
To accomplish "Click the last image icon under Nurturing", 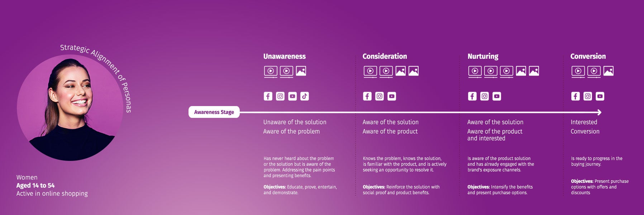I will pyautogui.click(x=534, y=71).
